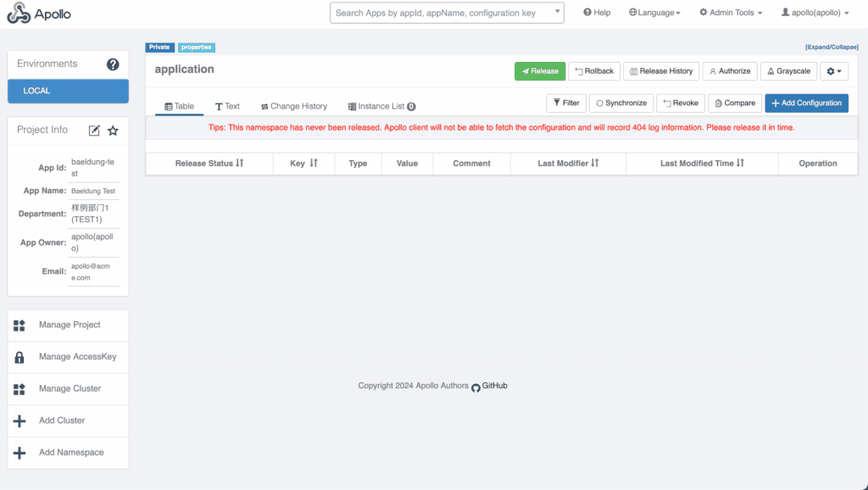Screen dimensions: 868x490
Task: Open Help from the top navigation bar
Action: point(597,12)
